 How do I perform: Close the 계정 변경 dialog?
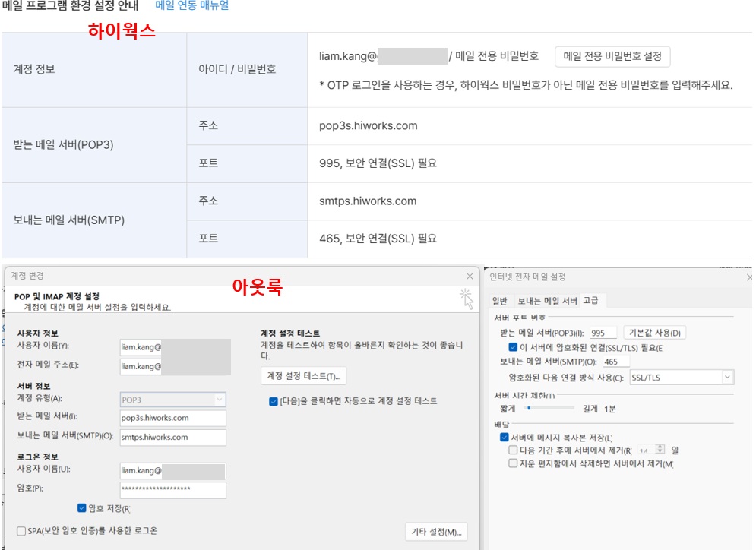tap(470, 277)
